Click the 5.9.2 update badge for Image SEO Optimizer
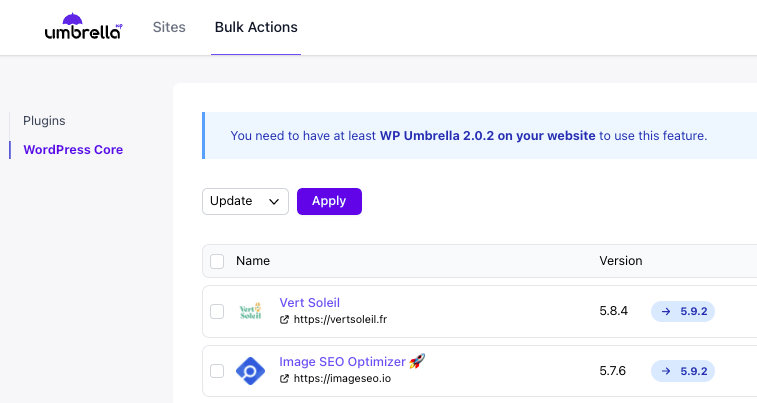757x403 pixels. pyautogui.click(x=683, y=371)
